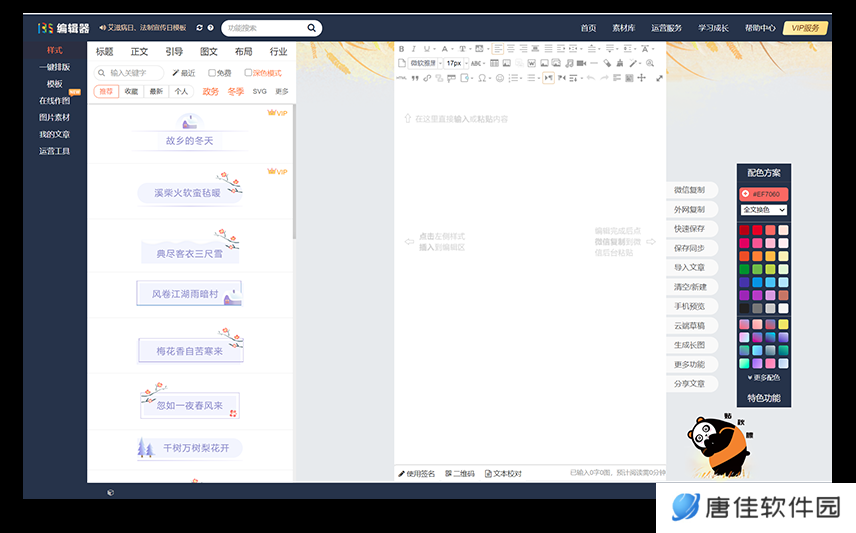Click the #EF7060 current color field
The image size is (856, 533).
point(764,194)
